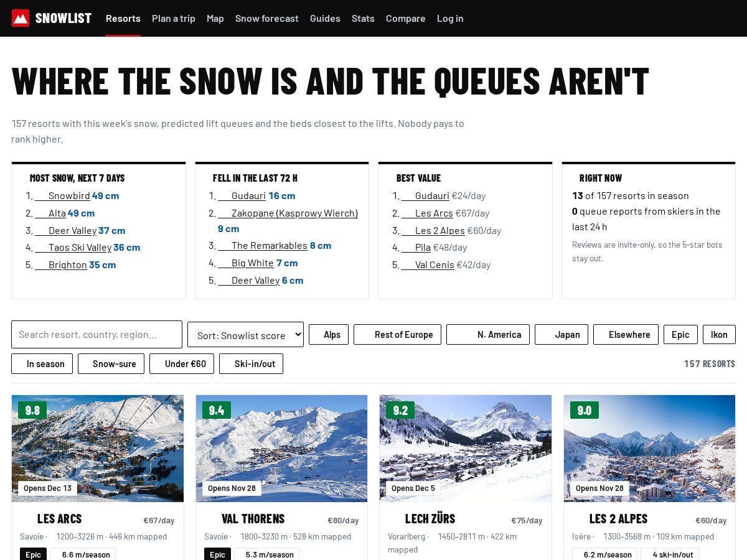Open the Lech Zürs resort photo
The height and width of the screenshot is (560, 747).
point(466,449)
